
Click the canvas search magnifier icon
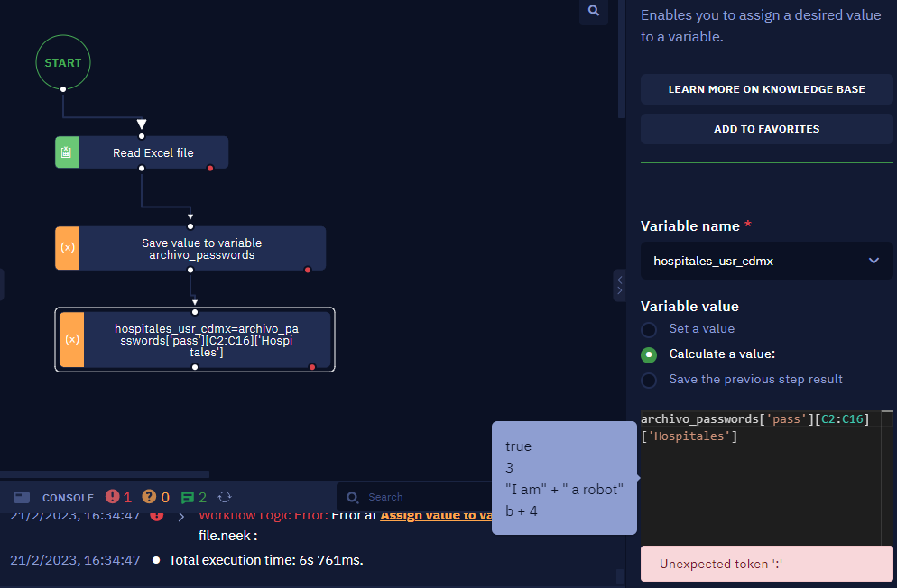click(593, 11)
